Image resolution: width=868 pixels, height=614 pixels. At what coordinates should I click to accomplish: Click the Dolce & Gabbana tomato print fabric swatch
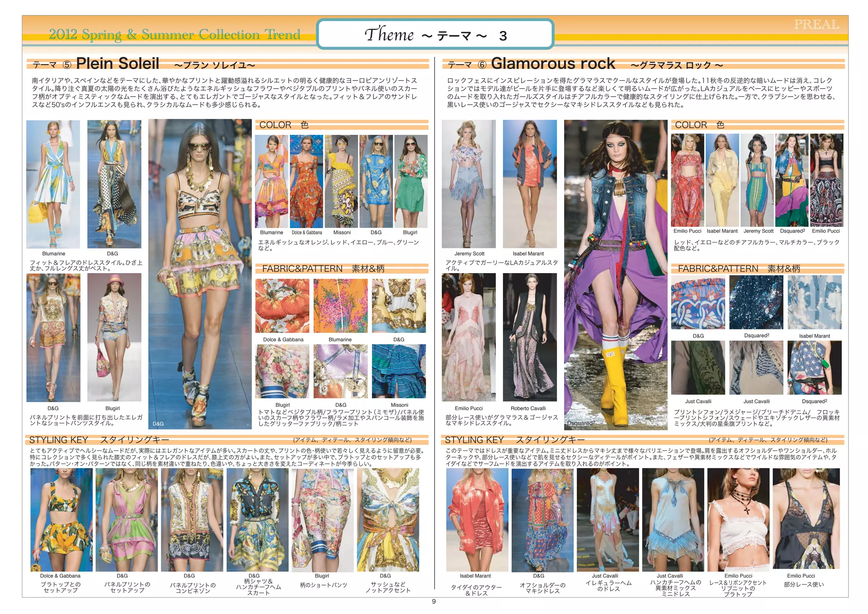(x=282, y=306)
